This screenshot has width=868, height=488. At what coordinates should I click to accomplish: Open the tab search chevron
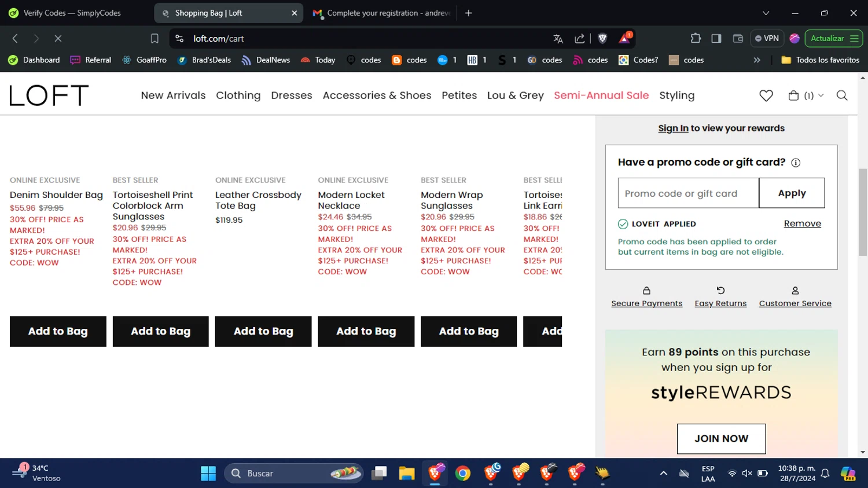pos(766,13)
